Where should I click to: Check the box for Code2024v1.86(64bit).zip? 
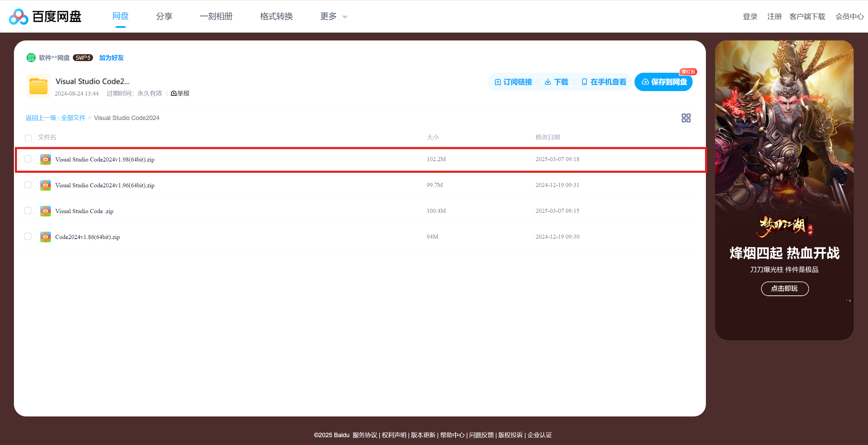[28, 236]
